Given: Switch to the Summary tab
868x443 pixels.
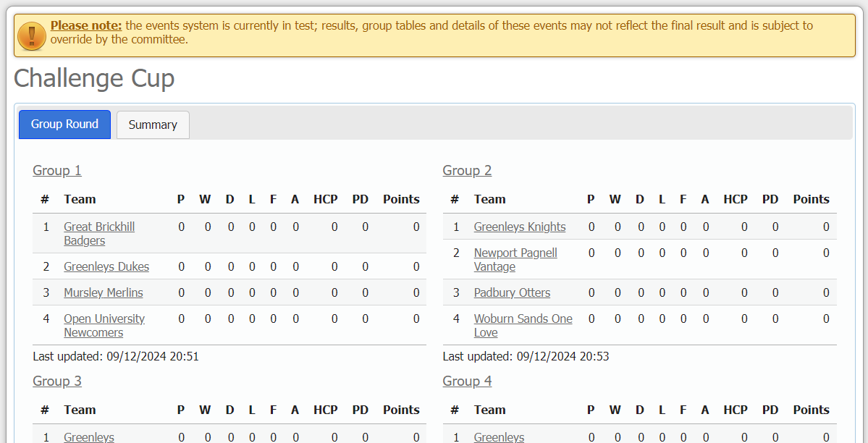Looking at the screenshot, I should 152,125.
